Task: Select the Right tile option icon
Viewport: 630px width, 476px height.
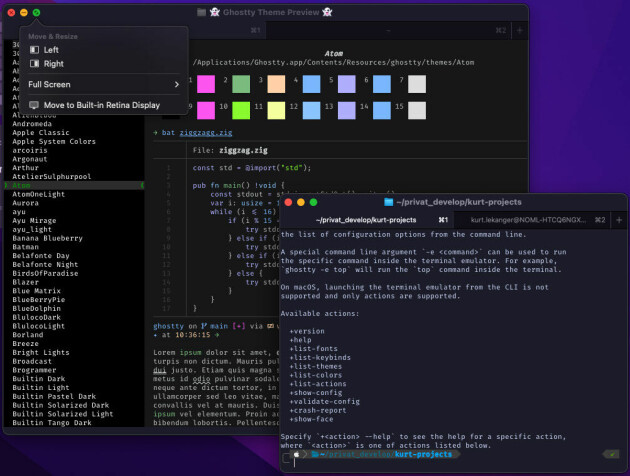Action: (34, 63)
